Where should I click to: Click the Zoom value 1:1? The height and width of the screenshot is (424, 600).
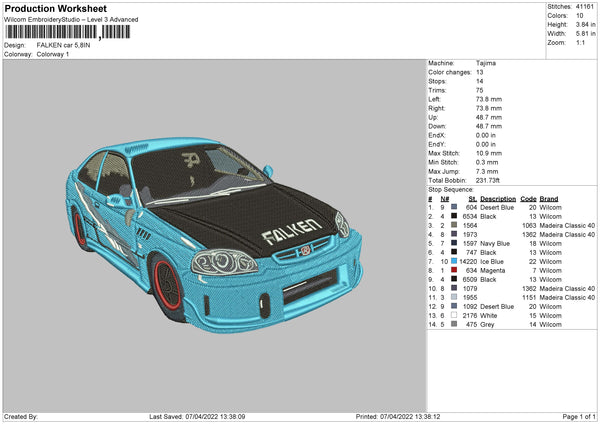580,42
